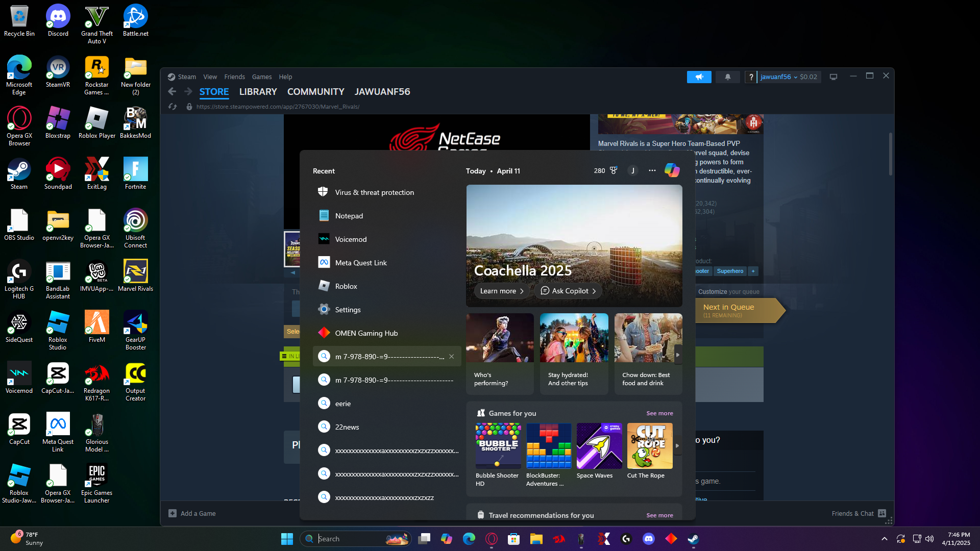Select the Bloxstrap desktop shortcut
Image resolution: width=980 pixels, height=551 pixels.
coord(58,122)
